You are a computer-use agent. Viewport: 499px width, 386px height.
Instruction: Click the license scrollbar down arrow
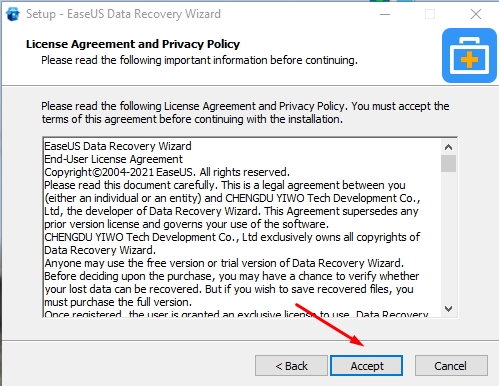(x=448, y=309)
